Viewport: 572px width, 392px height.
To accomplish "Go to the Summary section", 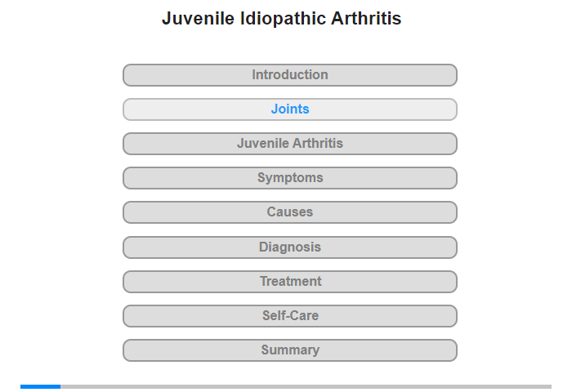I will (289, 350).
